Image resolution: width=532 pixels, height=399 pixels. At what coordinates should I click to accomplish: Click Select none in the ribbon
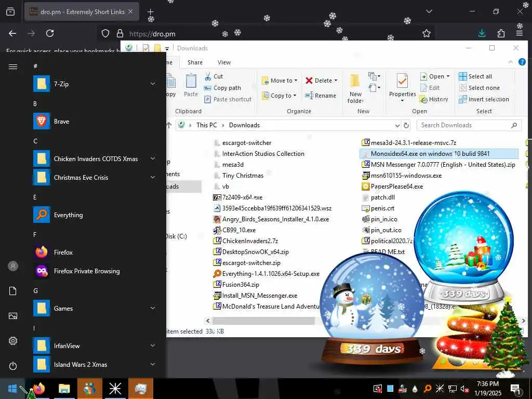pyautogui.click(x=480, y=88)
